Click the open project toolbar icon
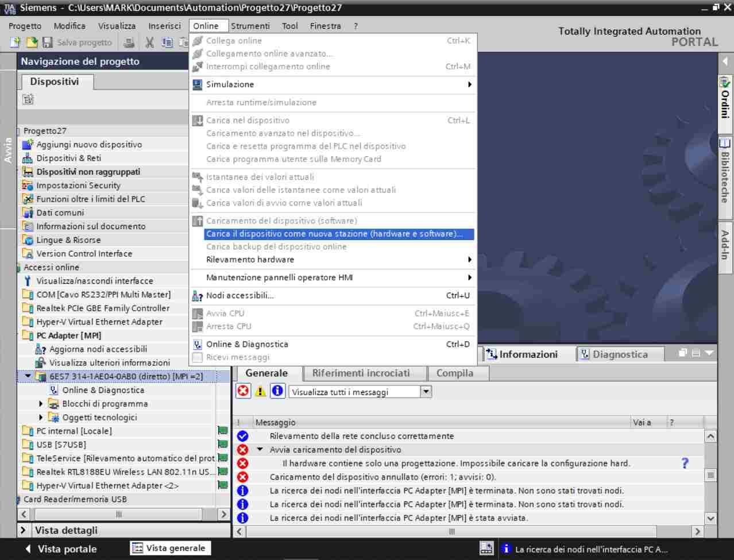 coord(32,43)
